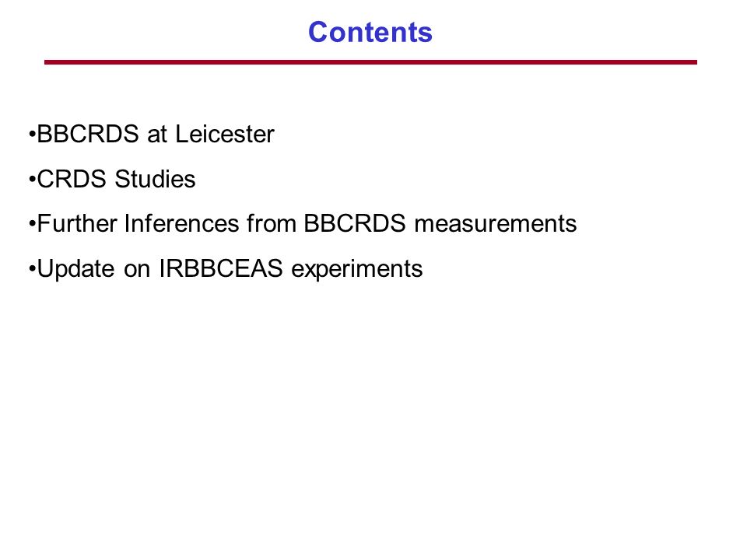
Task: Click the bullet dot before "Further Inferences"
Action: click(x=33, y=224)
